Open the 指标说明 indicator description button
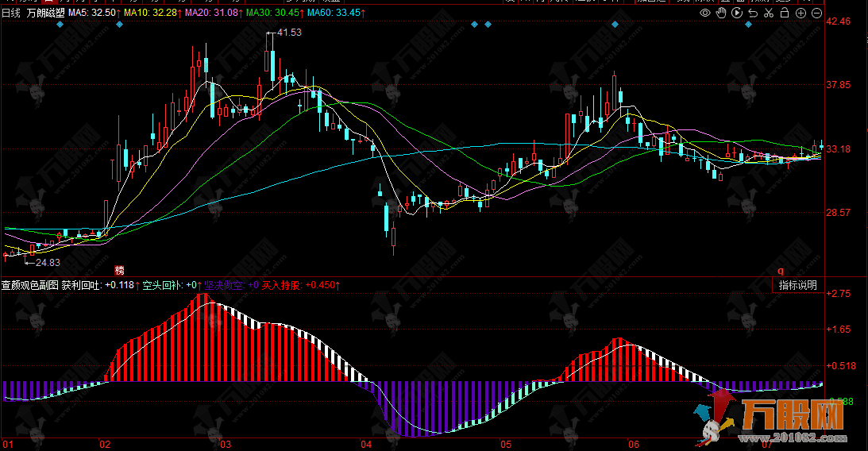The height and width of the screenshot is (451, 868). point(797,285)
